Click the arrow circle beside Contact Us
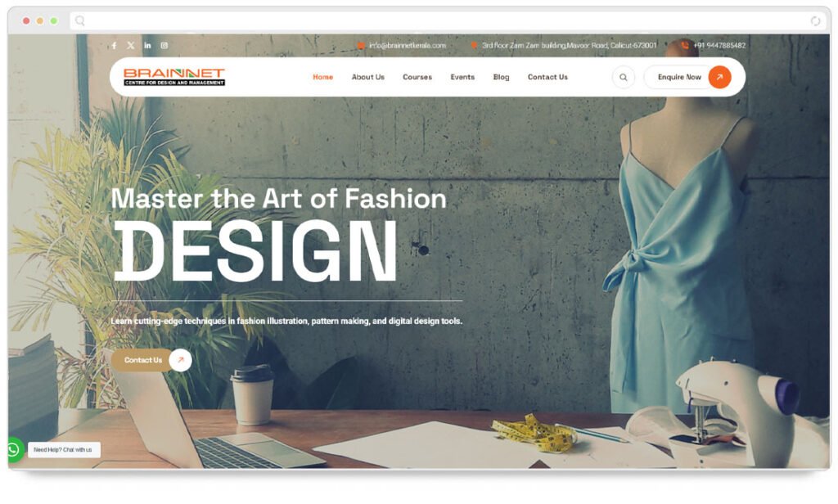Screen dimensions: 838x504 coord(181,360)
